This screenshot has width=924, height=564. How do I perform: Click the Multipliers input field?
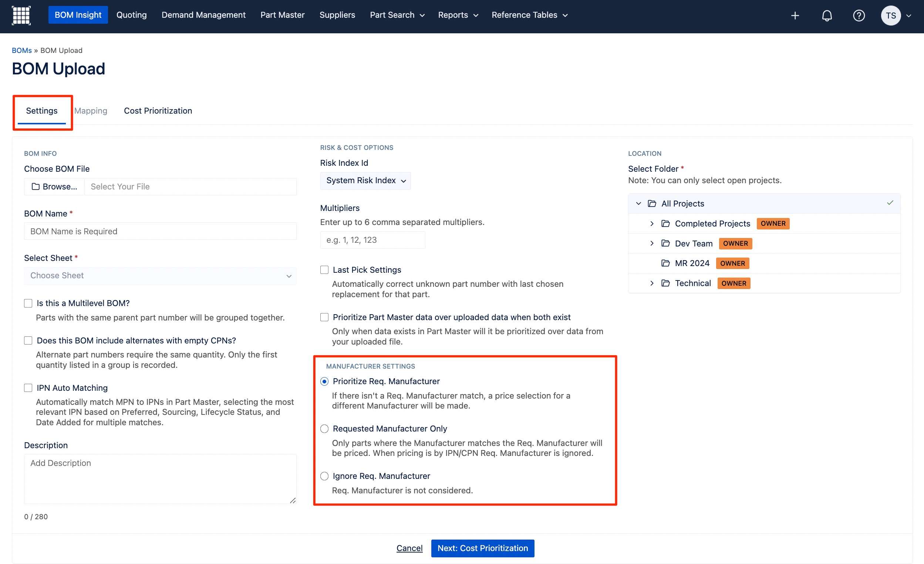(x=372, y=240)
